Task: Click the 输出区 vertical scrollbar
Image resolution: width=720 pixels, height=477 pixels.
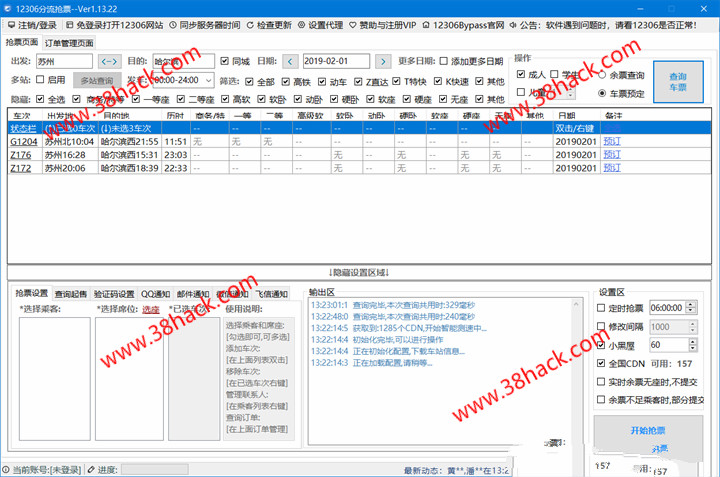Action: (x=576, y=372)
